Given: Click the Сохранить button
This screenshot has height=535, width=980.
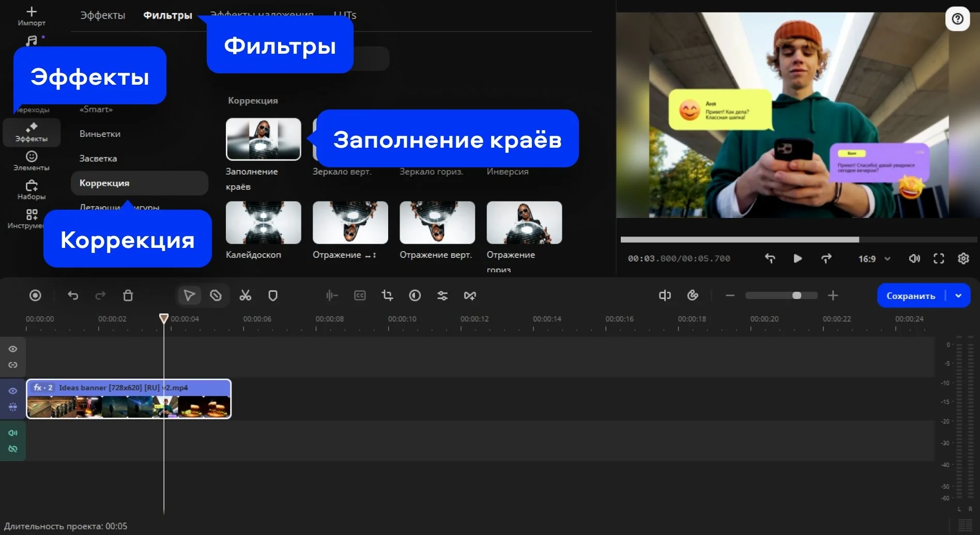Looking at the screenshot, I should point(910,296).
